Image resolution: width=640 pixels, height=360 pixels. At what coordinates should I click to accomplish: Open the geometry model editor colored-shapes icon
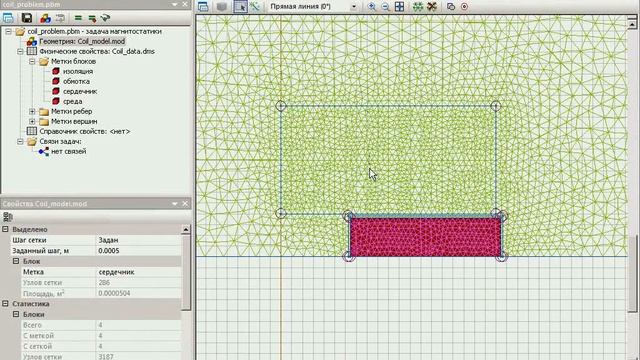tap(45, 18)
